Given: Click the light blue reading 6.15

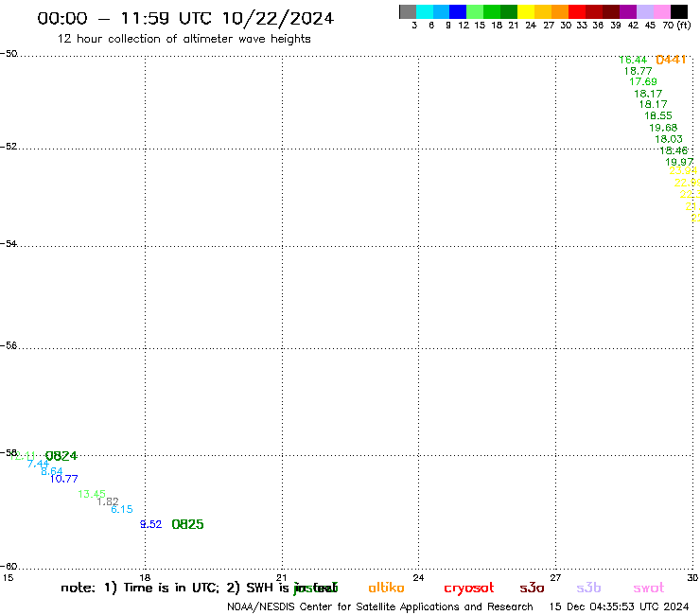Looking at the screenshot, I should (x=122, y=509).
